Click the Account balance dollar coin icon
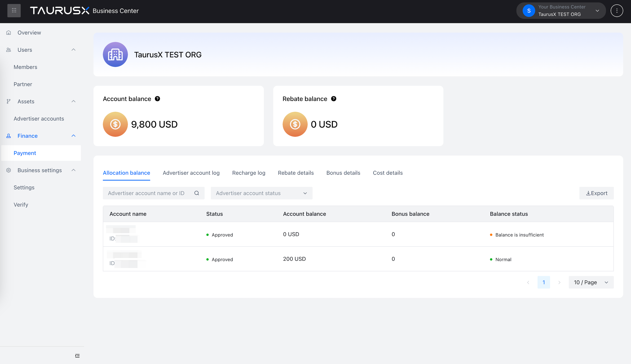The height and width of the screenshot is (364, 631). (x=115, y=124)
